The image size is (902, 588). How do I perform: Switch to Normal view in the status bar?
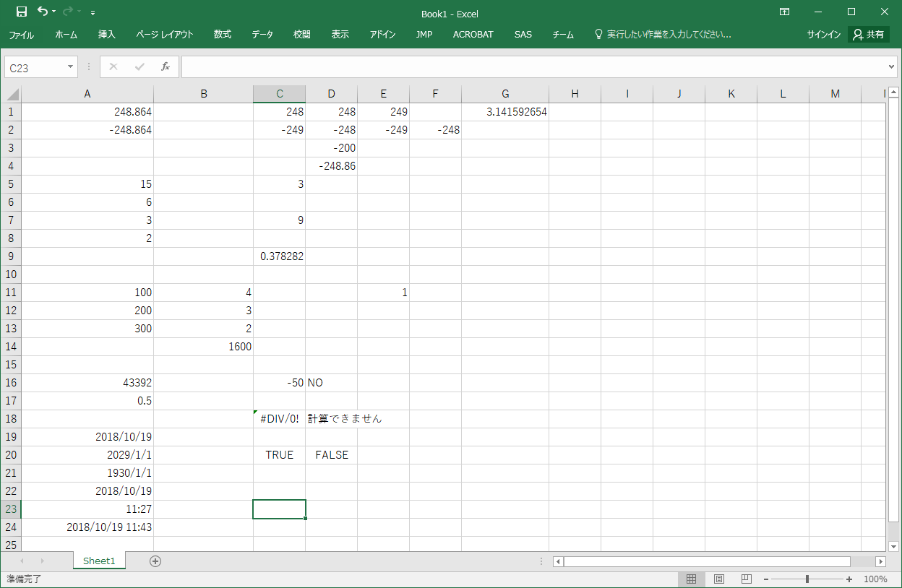pyautogui.click(x=691, y=579)
